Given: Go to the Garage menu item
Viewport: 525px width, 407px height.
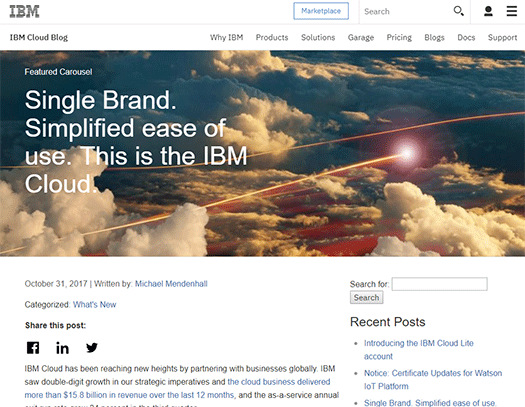Looking at the screenshot, I should pyautogui.click(x=361, y=37).
